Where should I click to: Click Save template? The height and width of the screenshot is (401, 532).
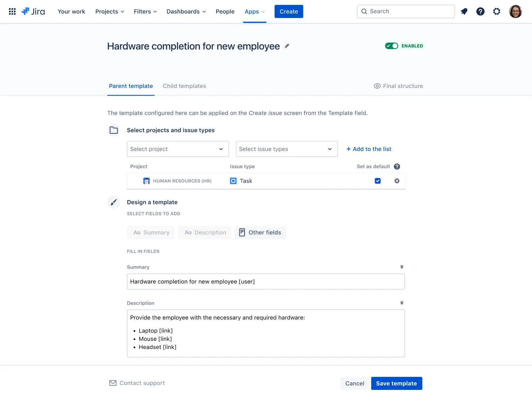[x=397, y=383]
